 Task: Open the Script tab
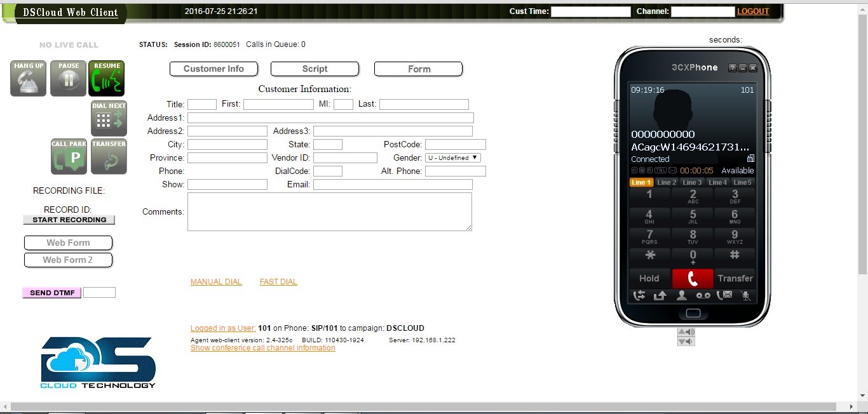315,69
